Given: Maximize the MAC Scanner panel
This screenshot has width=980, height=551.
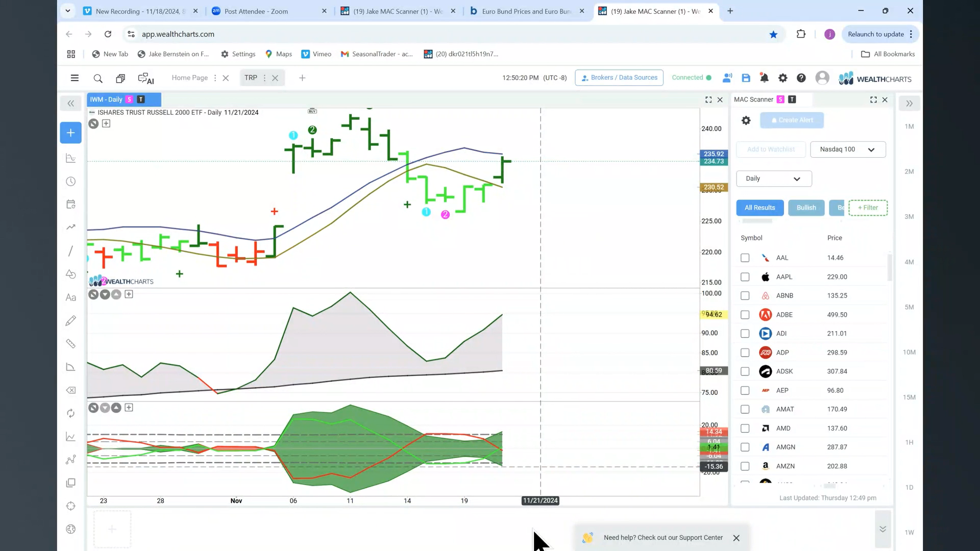Looking at the screenshot, I should point(873,100).
